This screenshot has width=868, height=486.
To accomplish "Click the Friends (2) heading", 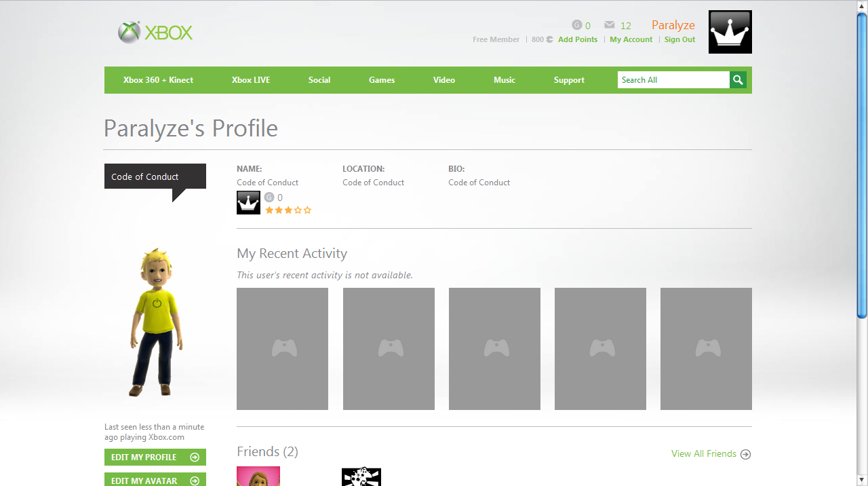I will coord(267,452).
